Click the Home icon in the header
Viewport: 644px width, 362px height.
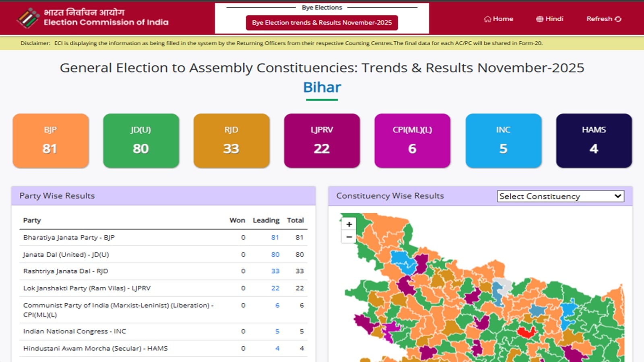pos(487,19)
